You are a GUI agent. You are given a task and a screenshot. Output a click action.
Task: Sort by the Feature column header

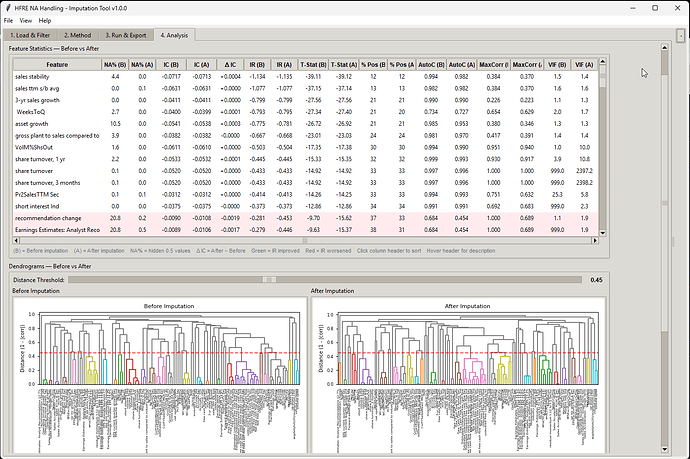coord(56,64)
